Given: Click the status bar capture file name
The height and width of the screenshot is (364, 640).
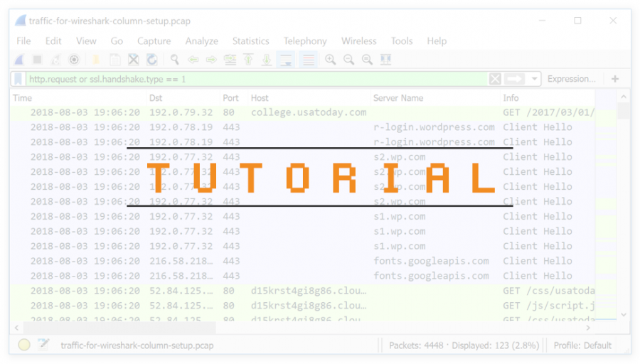Looking at the screenshot, I should 137,346.
